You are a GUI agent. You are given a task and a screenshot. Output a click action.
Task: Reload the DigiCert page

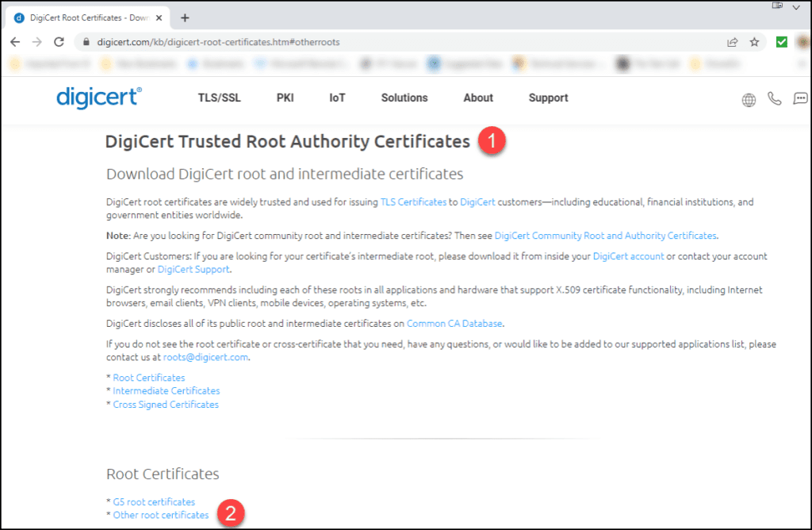pyautogui.click(x=59, y=42)
